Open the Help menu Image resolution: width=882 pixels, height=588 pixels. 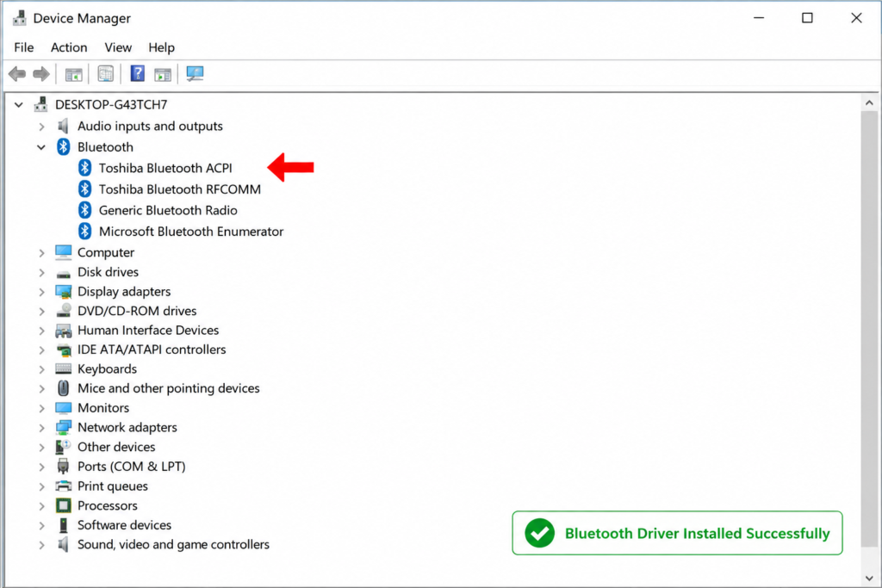point(161,48)
